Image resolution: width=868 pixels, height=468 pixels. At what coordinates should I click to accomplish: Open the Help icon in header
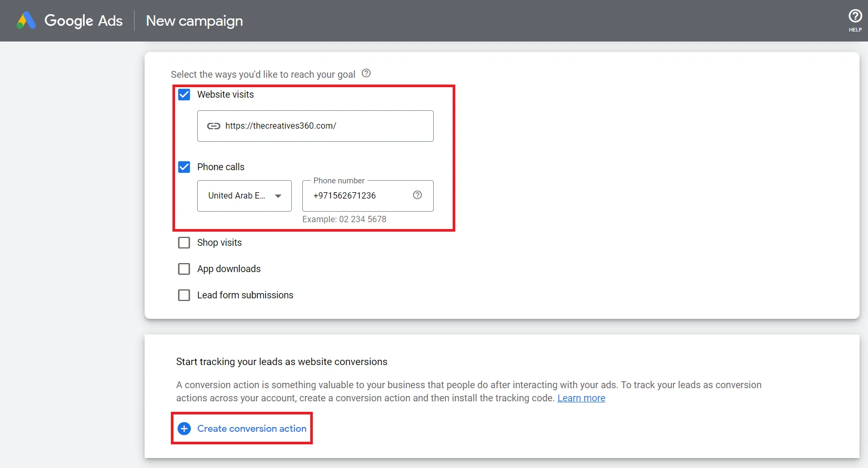pos(855,20)
